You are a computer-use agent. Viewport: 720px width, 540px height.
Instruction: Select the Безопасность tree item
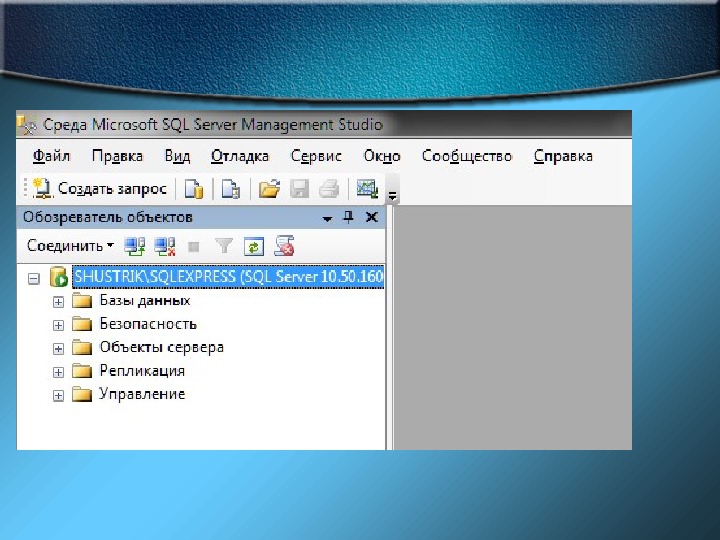coord(148,324)
